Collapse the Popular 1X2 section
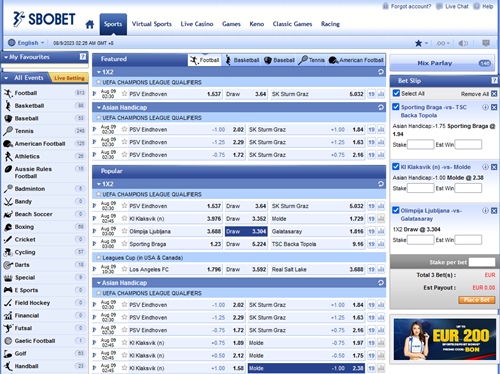 99,184
